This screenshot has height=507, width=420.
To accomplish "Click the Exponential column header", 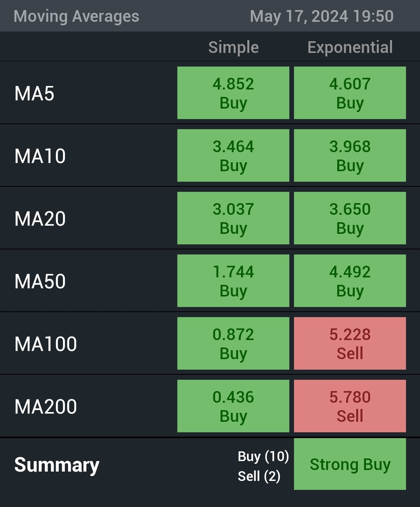I will click(x=350, y=47).
